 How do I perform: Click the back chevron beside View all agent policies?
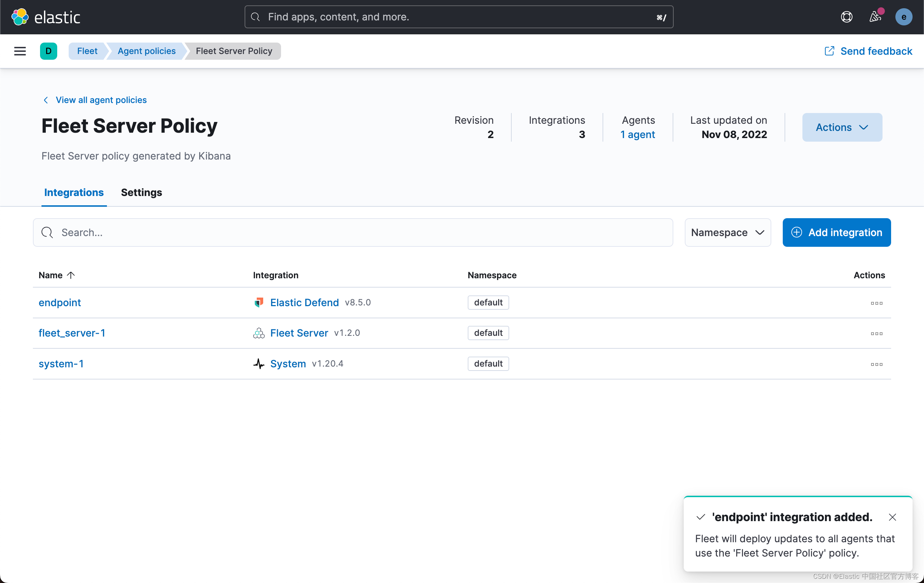pyautogui.click(x=46, y=100)
